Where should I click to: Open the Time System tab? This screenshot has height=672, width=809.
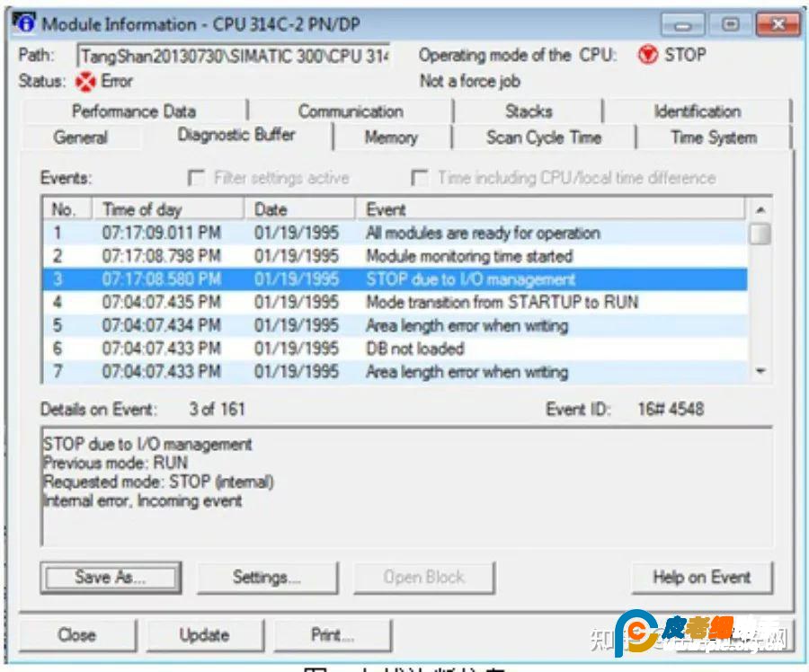[x=714, y=137]
